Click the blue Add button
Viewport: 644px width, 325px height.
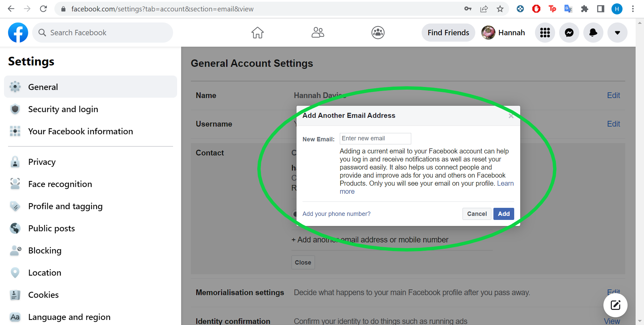click(x=504, y=214)
